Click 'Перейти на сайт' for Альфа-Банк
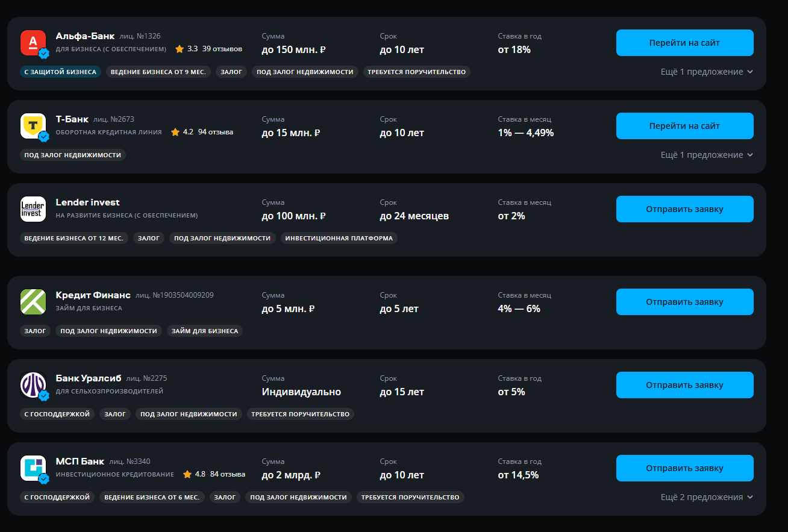This screenshot has height=532, width=788. (x=684, y=43)
